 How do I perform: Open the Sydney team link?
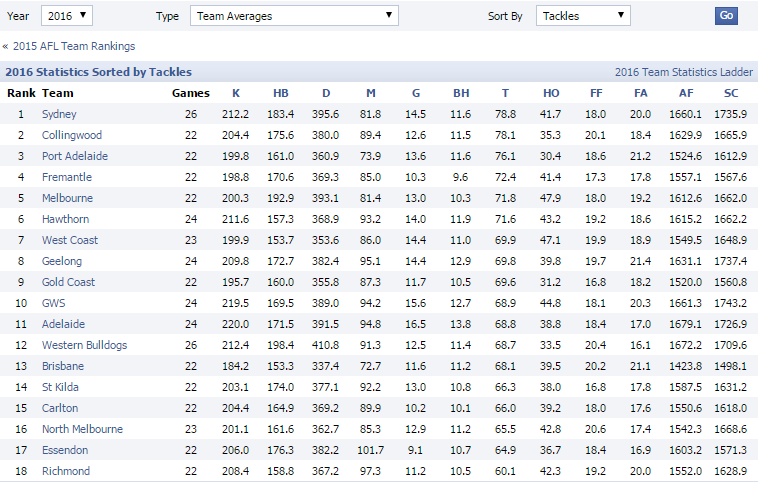[59, 114]
